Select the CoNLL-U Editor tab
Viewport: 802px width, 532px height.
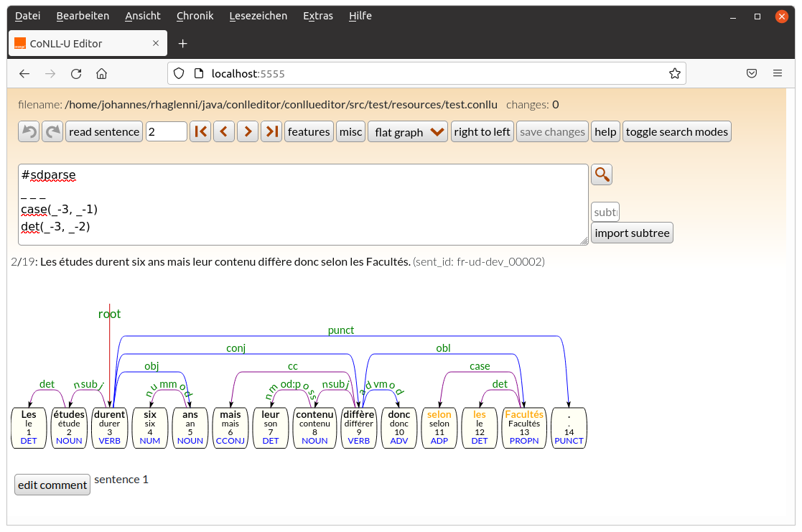pyautogui.click(x=88, y=44)
